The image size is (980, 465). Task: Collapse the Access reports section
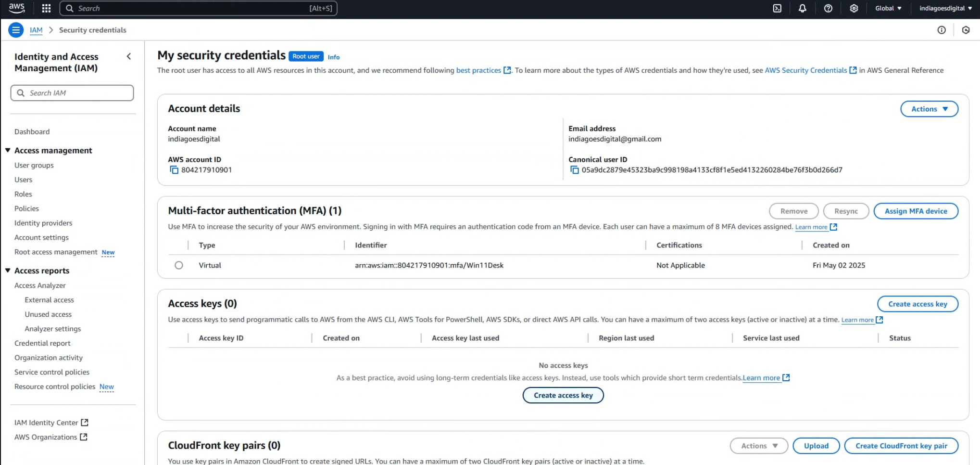click(8, 271)
